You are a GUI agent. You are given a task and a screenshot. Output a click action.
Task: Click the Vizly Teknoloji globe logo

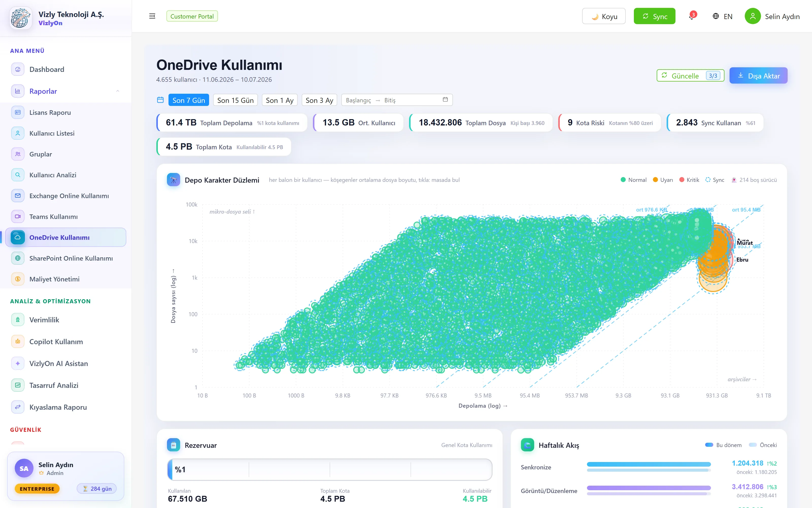point(21,18)
